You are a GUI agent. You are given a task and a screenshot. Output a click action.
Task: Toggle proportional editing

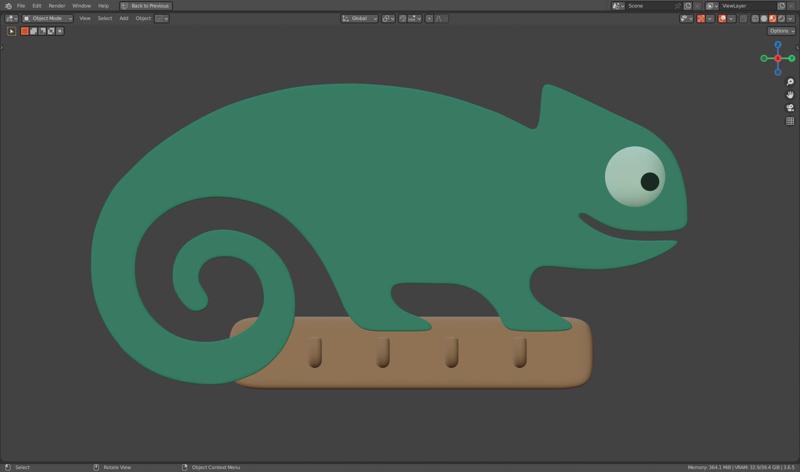click(430, 18)
